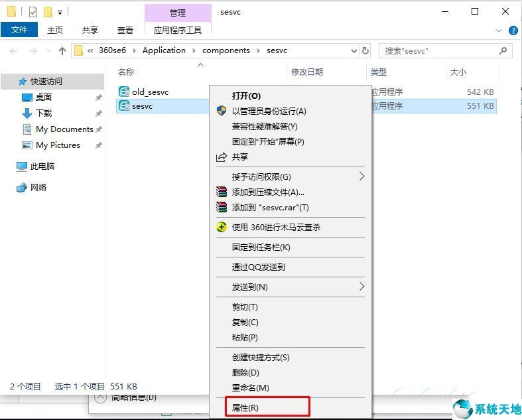Click the 此电脑 computer icon
Image resolution: width=522 pixels, height=420 pixels.
point(22,166)
